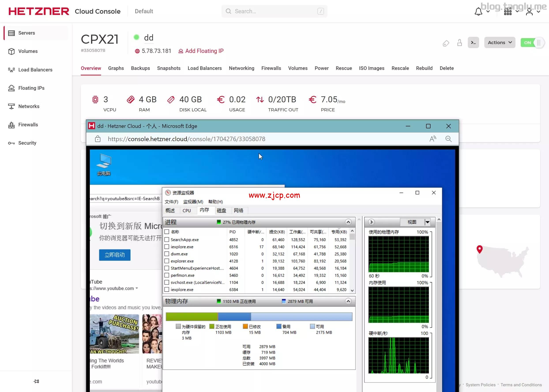Collapse the 进程 section chevron

coord(348,222)
